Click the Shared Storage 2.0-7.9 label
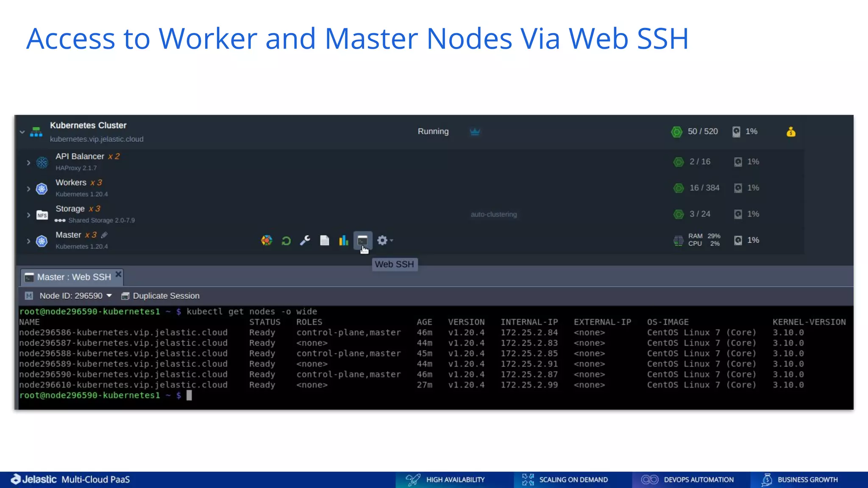The height and width of the screenshot is (488, 868). pyautogui.click(x=102, y=220)
